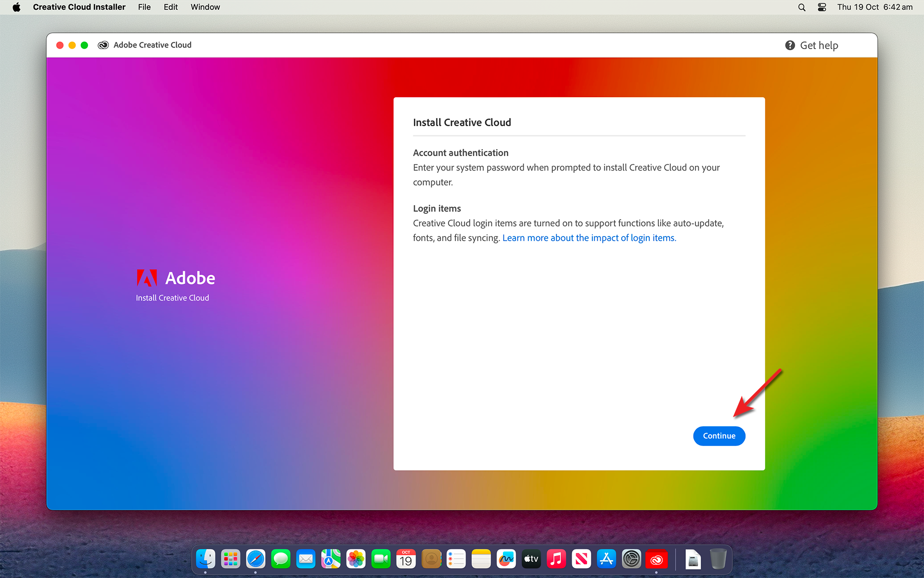
Task: Click the Creative Cloud Installer Dock icon
Action: (656, 559)
